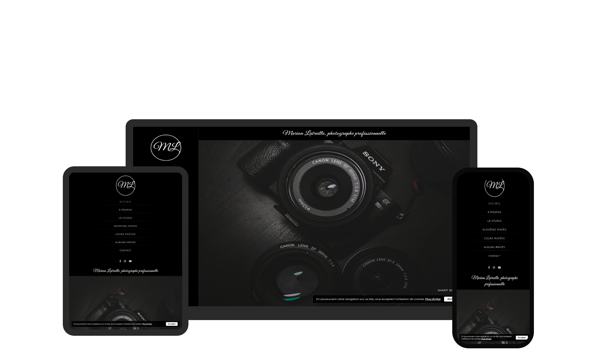Screen dimensions: 603x364
Task: Select Contact in tablet menu
Action: (126, 251)
